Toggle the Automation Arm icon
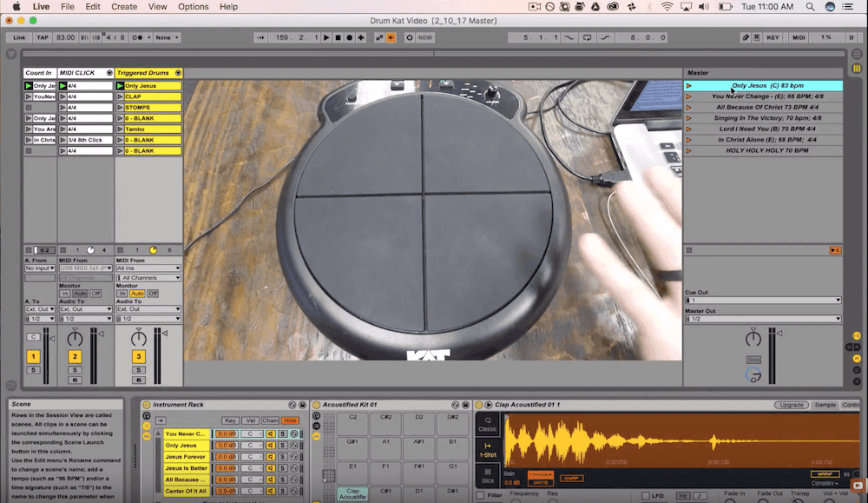The image size is (868, 503). [x=379, y=37]
